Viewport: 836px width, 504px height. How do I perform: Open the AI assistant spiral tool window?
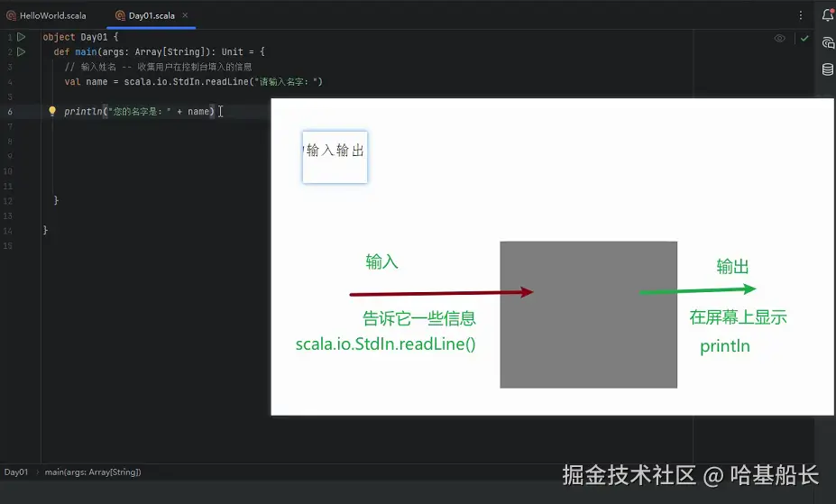(828, 42)
